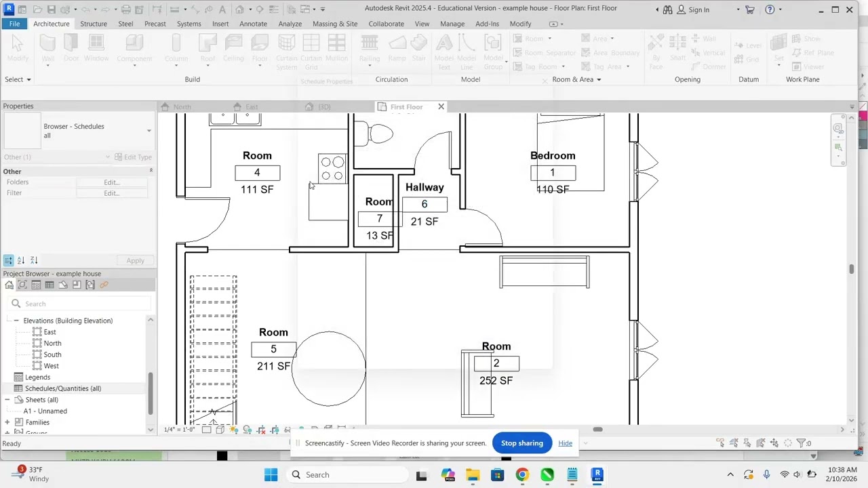Open the Wall tool dropdown arrow
This screenshot has height=488, width=868.
click(x=47, y=65)
